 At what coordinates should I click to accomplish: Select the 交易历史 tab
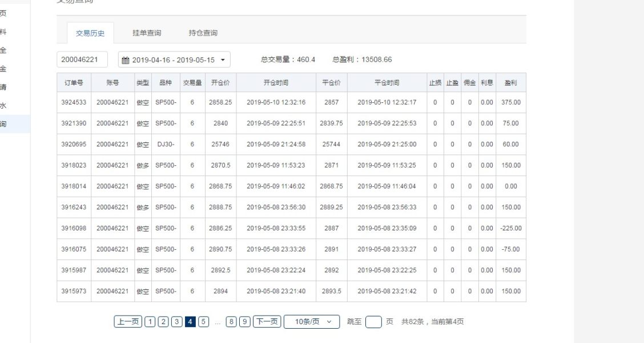click(90, 33)
